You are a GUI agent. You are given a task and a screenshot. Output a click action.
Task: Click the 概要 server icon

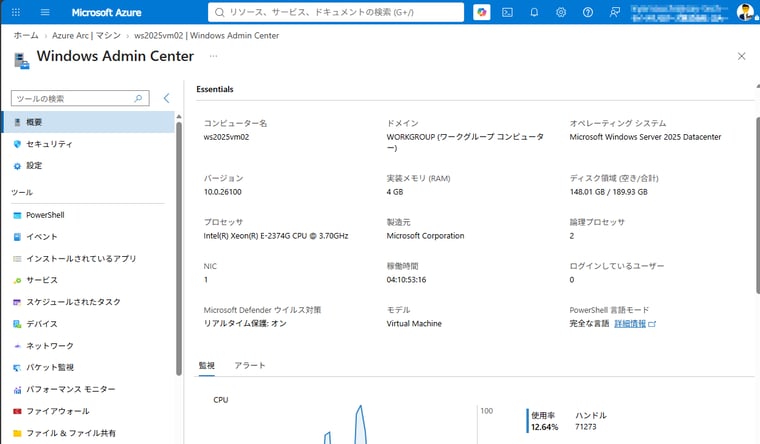(x=17, y=122)
